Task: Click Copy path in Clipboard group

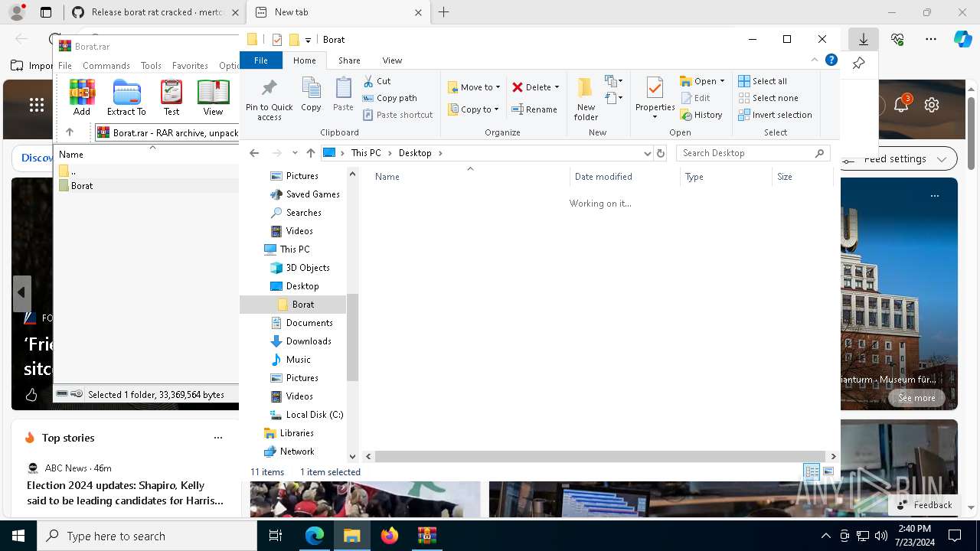Action: point(390,98)
